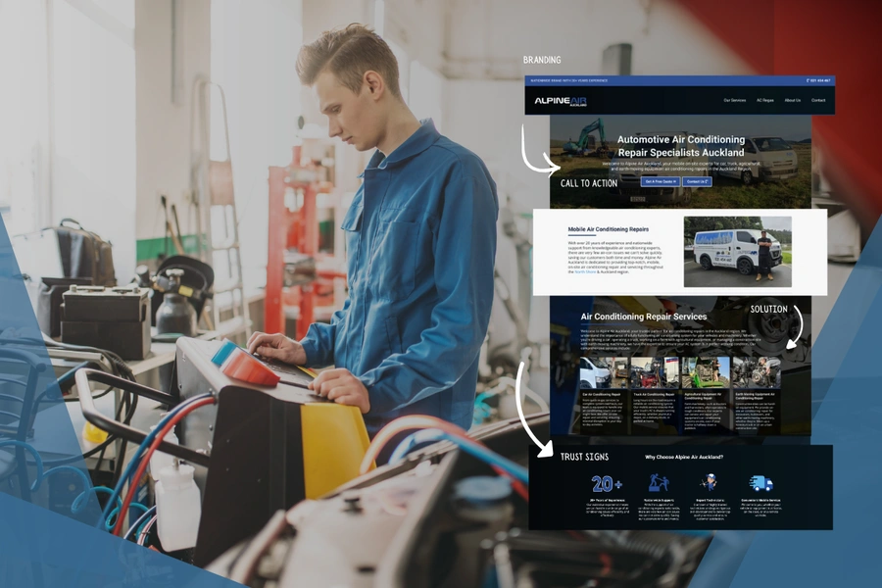Click the Why Choose Alpine Air Auckland heading
The image size is (882, 588).
(684, 457)
